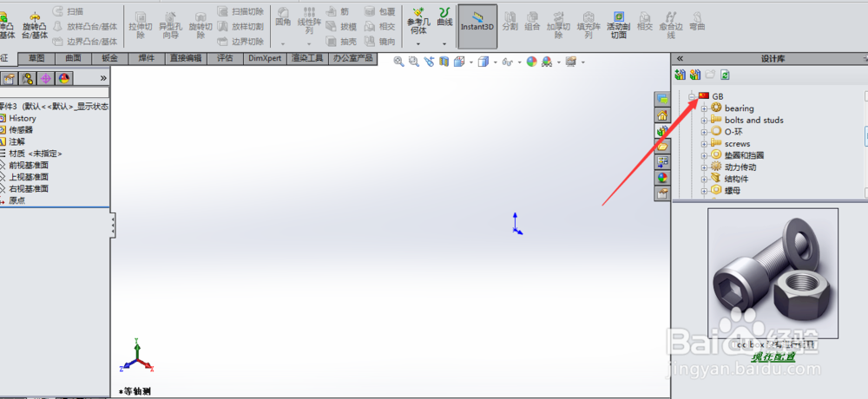Click the 弯曲 flex tool
Viewport: 868px width, 399px height.
[697, 21]
